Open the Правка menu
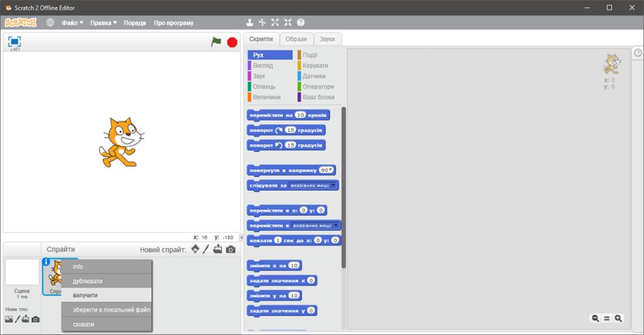The image size is (644, 335). click(x=103, y=23)
